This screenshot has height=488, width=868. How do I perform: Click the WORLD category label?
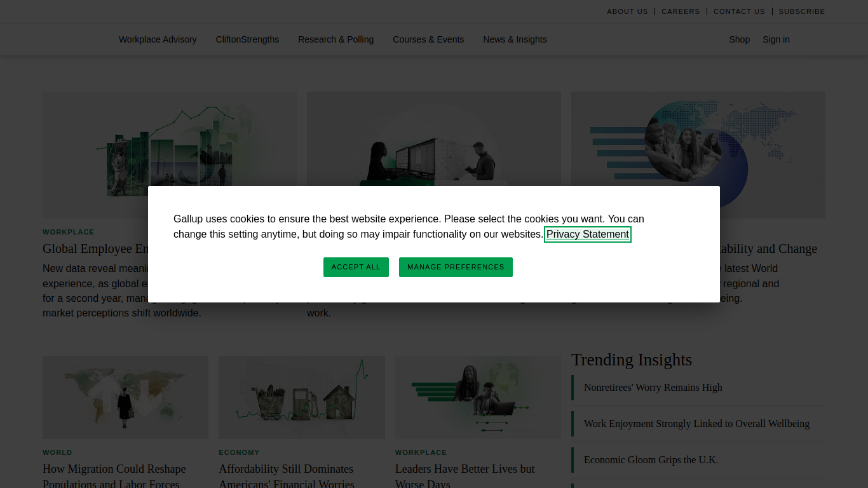(x=57, y=452)
